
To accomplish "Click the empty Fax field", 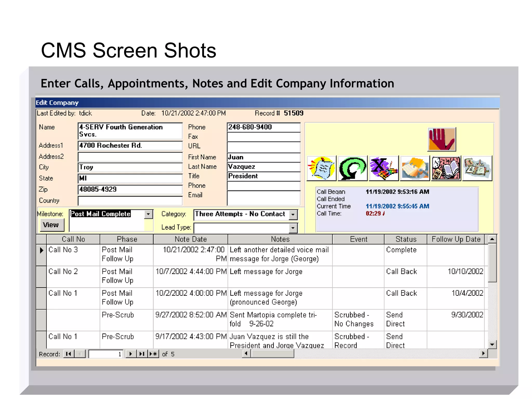I will tap(264, 137).
